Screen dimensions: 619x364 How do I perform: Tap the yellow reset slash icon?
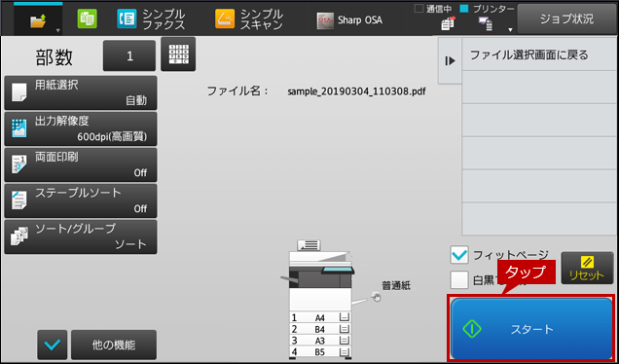(x=587, y=262)
